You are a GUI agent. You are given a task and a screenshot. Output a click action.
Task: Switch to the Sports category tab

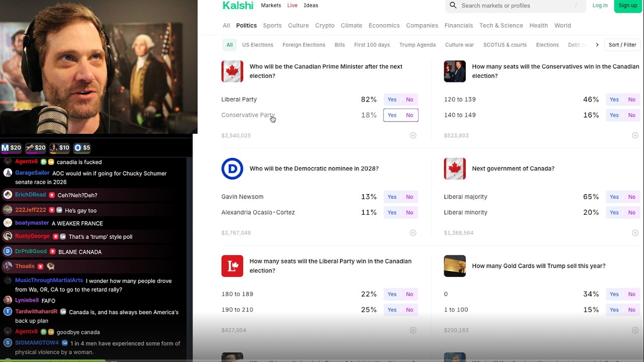(x=272, y=26)
